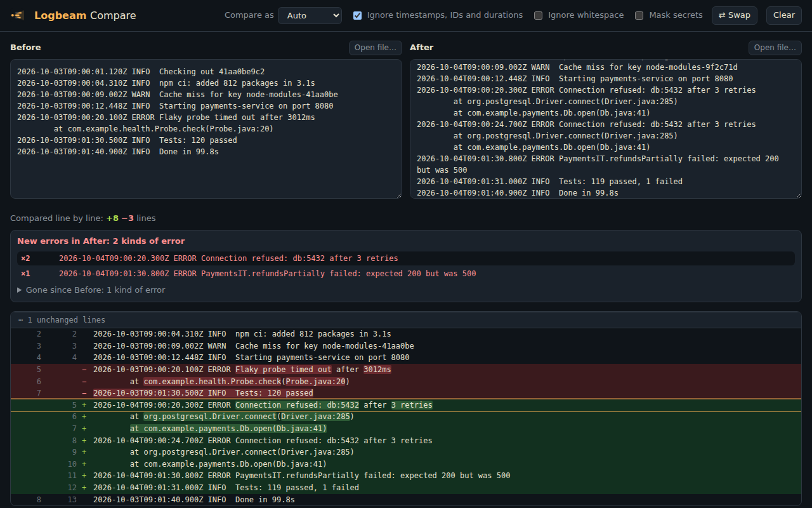812x508 pixels.
Task: Click diff line npm ci: added 812 packages
Action: tap(406, 334)
